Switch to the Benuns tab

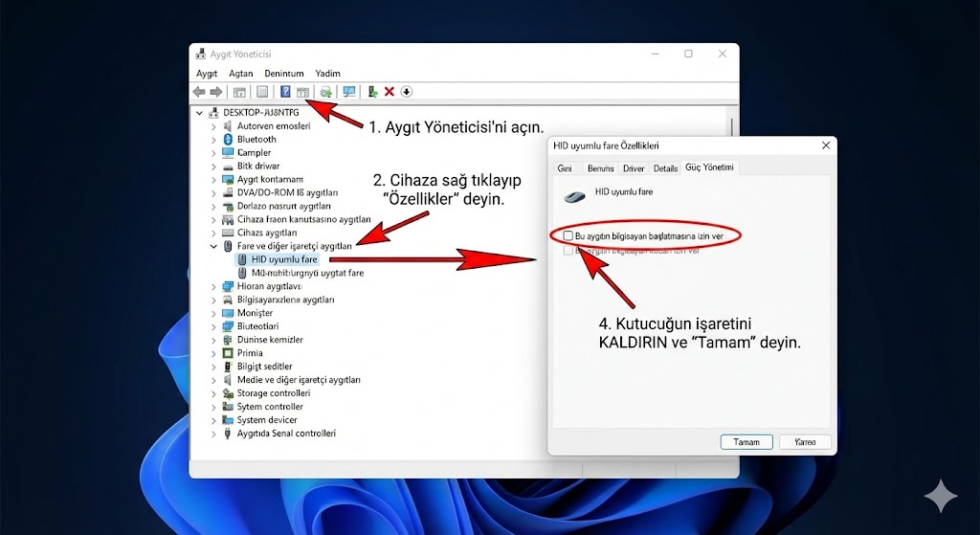[601, 168]
